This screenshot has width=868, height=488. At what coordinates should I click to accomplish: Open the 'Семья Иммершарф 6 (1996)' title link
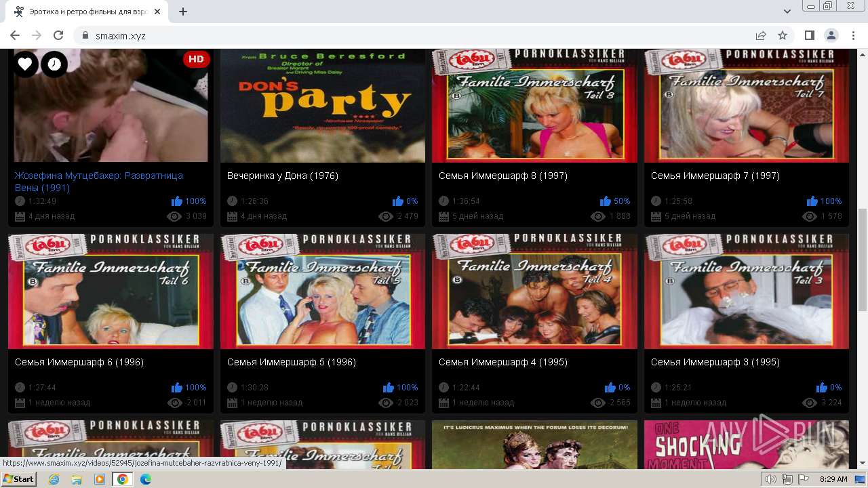tap(79, 362)
